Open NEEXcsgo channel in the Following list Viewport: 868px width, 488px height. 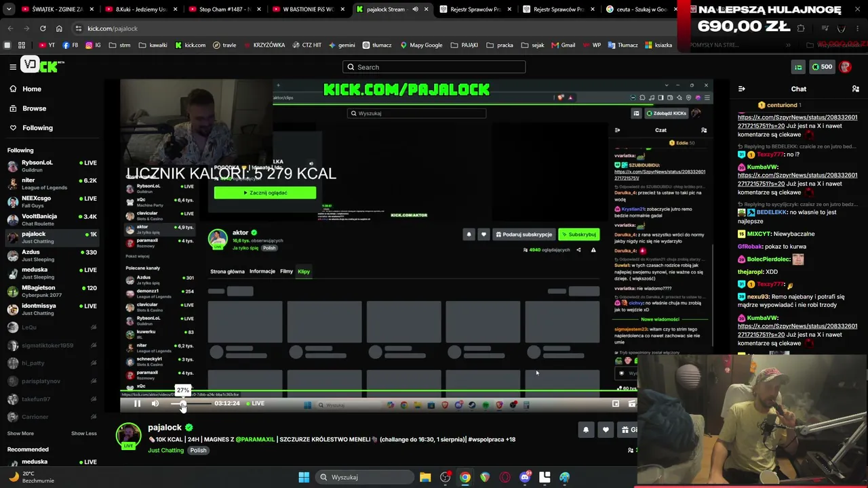click(x=52, y=202)
